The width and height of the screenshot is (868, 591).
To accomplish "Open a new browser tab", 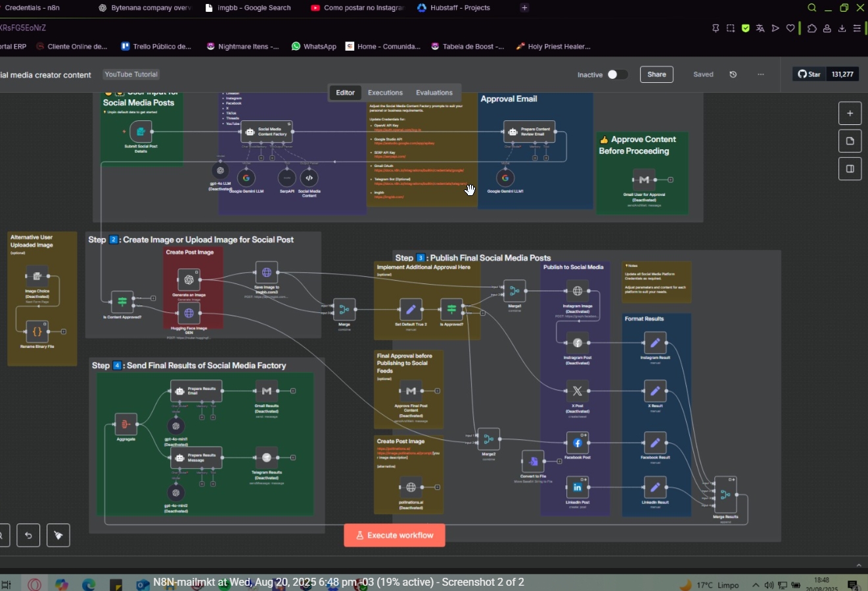I will pos(524,8).
